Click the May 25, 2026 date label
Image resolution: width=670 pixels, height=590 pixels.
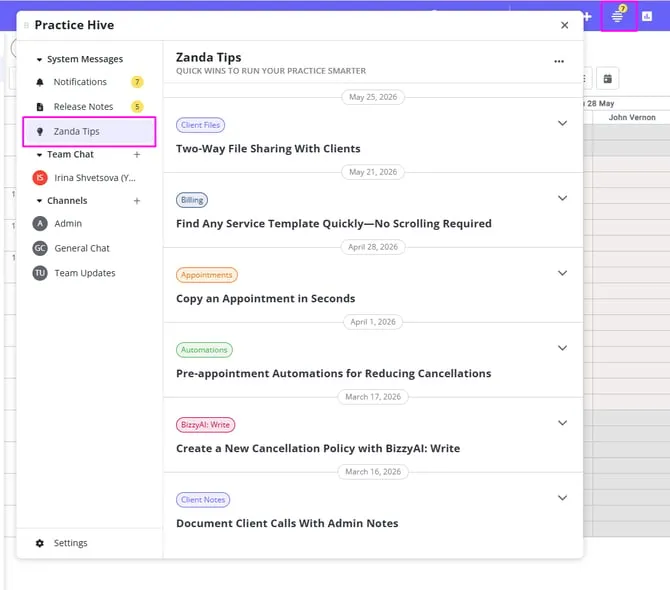[373, 97]
